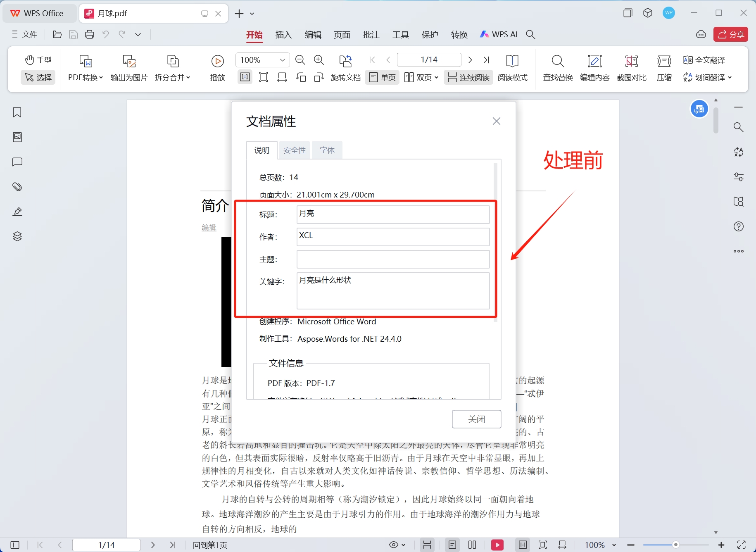Toggle 双页 two-page view in status bar

click(472, 545)
